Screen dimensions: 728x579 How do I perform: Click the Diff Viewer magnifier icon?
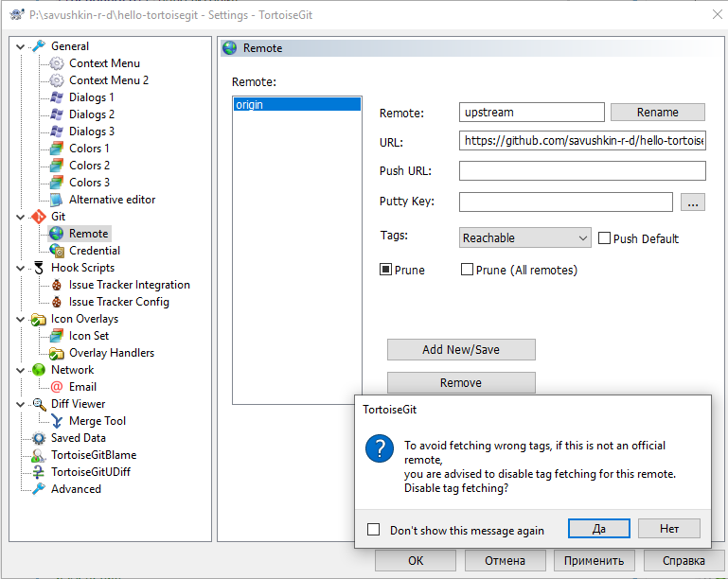[x=39, y=404]
